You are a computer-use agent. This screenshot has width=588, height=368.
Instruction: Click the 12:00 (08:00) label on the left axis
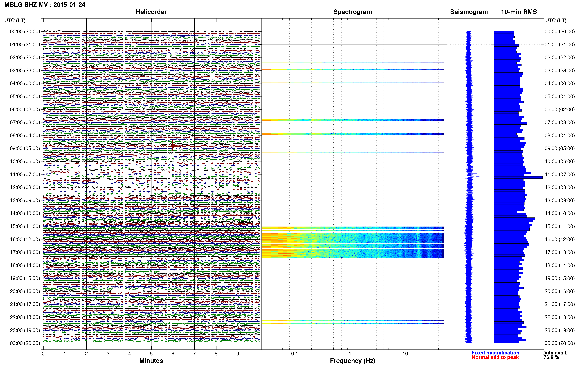pyautogui.click(x=25, y=187)
